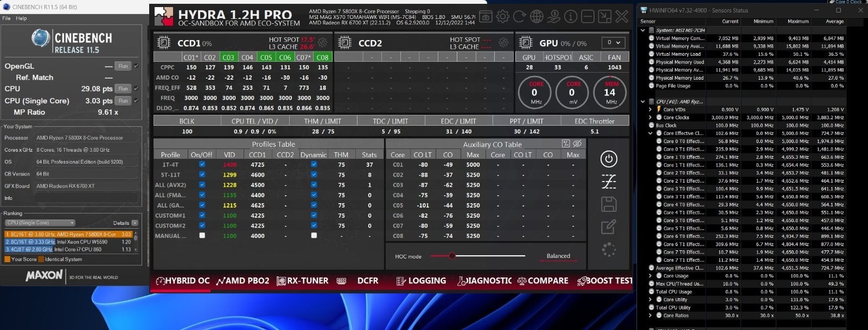The image size is (868, 330).
Task: Click the HYDRA power button icon
Action: pos(609,159)
